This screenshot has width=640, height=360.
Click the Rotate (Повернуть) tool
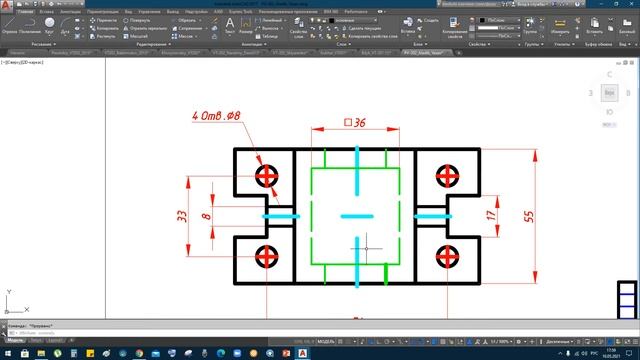136,20
